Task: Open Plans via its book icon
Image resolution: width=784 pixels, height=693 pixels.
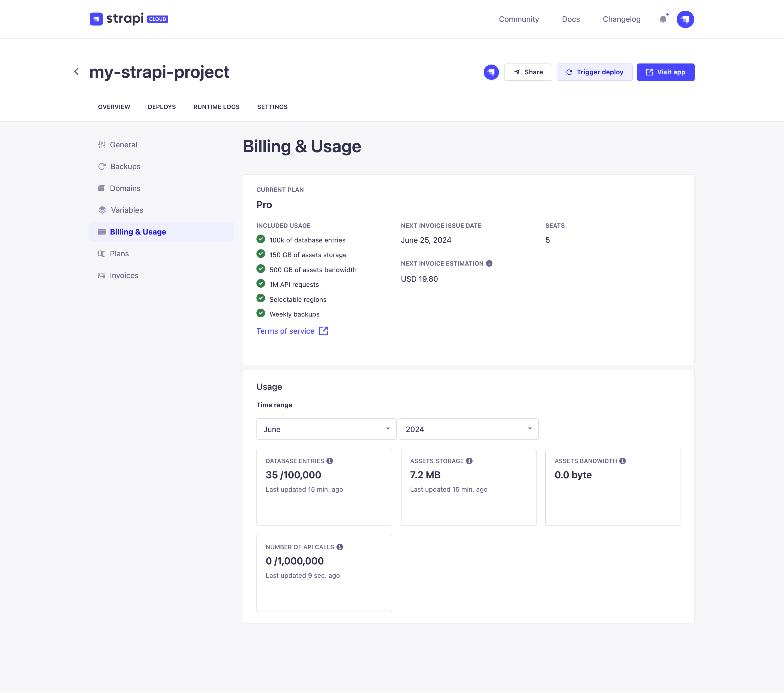Action: [x=102, y=253]
